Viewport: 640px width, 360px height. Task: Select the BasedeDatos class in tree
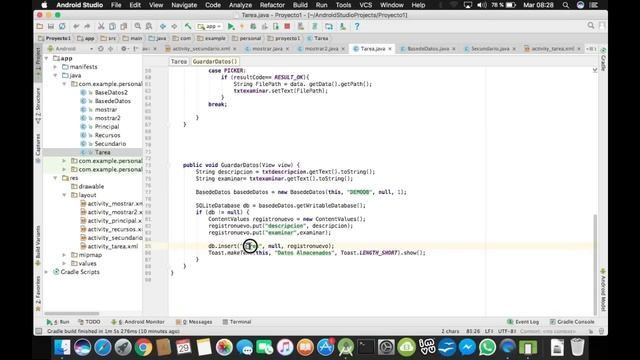coord(113,101)
